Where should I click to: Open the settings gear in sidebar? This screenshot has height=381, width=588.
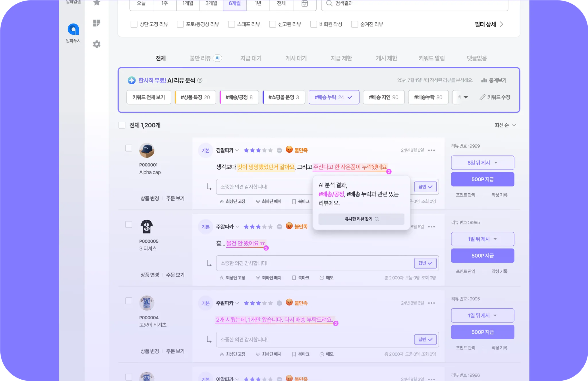97,44
